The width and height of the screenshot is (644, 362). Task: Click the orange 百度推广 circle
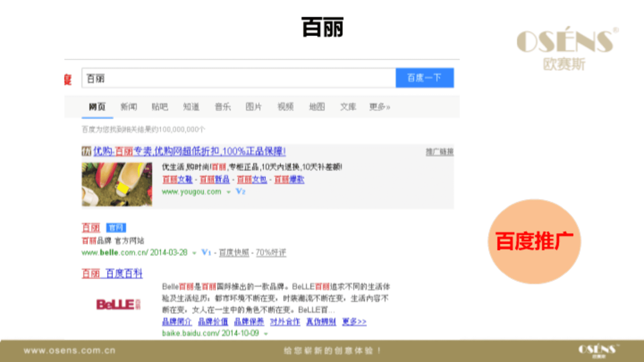click(x=534, y=242)
